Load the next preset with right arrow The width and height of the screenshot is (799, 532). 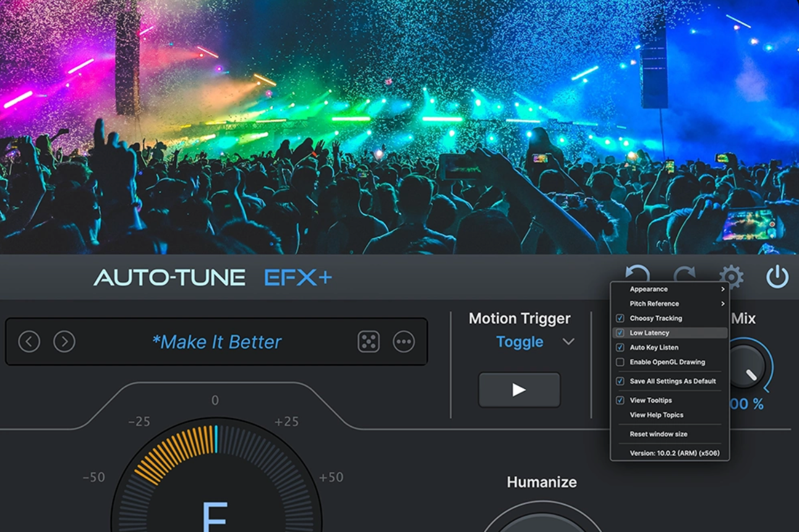click(64, 341)
